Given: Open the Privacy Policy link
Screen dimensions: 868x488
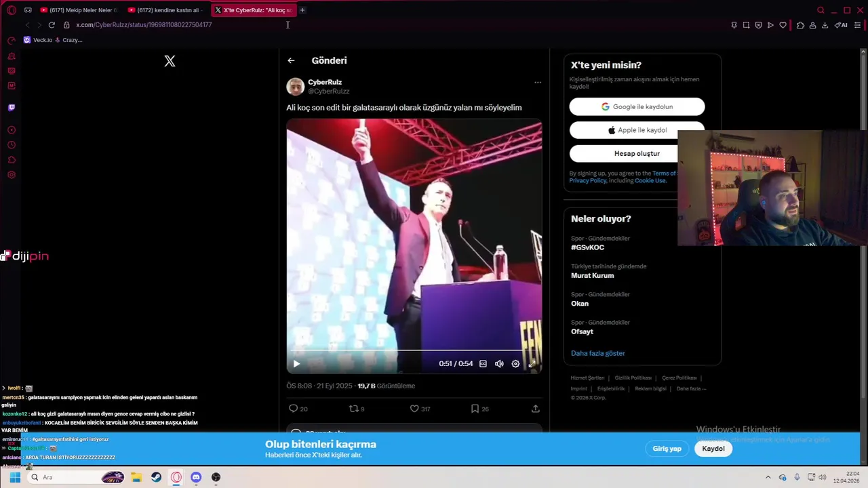Looking at the screenshot, I should point(588,181).
